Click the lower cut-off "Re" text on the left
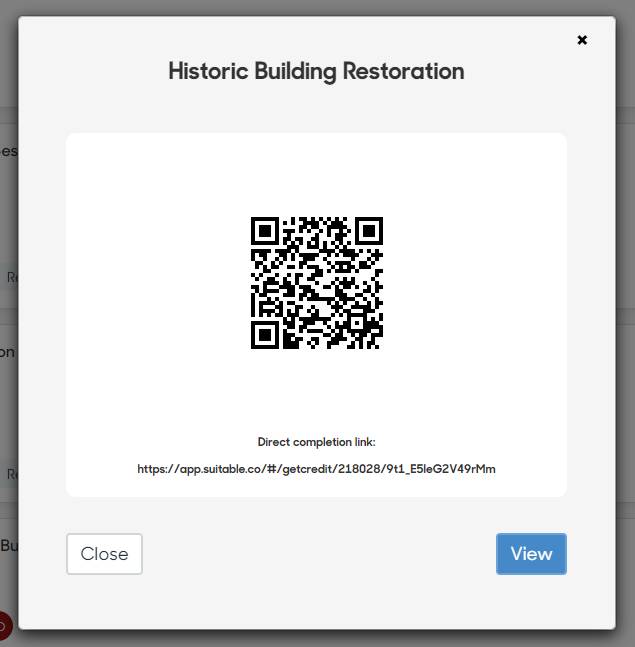Image resolution: width=635 pixels, height=647 pixels. pyautogui.click(x=11, y=474)
